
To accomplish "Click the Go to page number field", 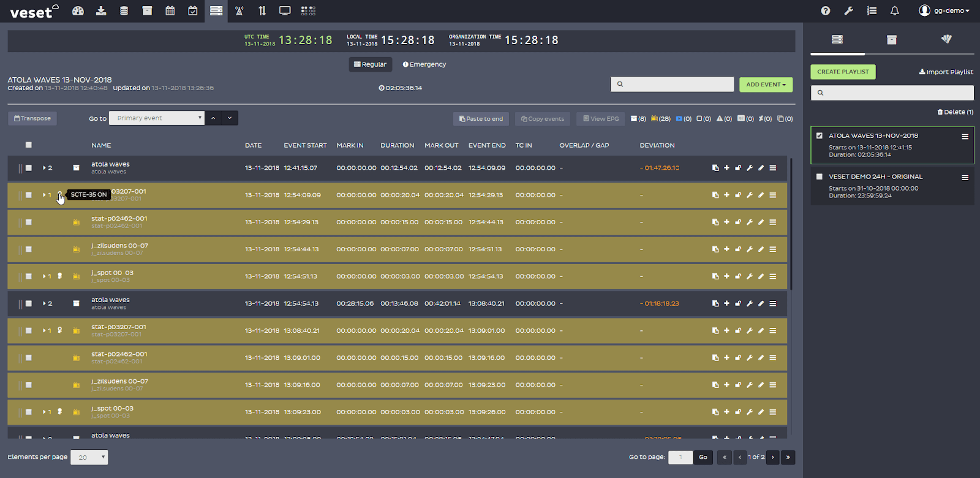I will point(680,457).
